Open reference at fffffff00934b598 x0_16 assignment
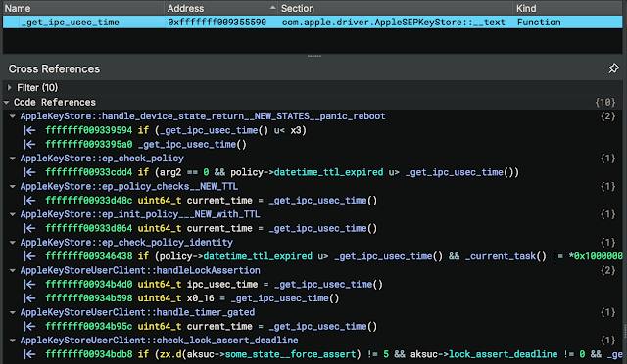The image size is (627, 364). coord(192,298)
